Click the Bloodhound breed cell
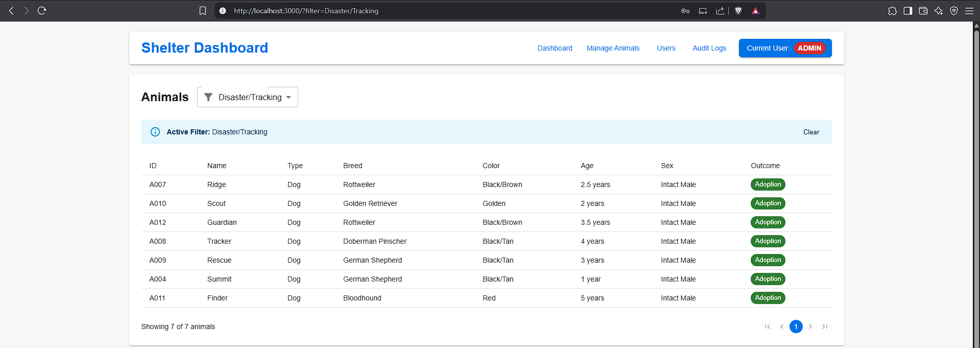 [x=362, y=298]
